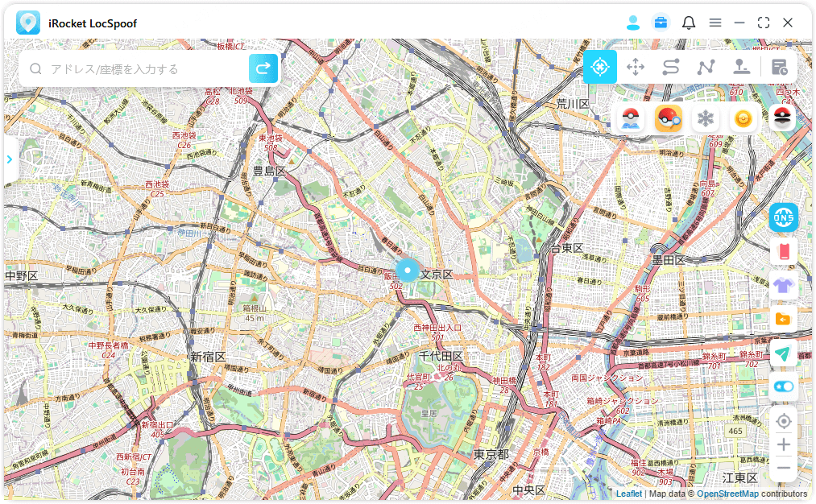
Task: Open the Pokeball map atlas icon
Action: [x=631, y=119]
